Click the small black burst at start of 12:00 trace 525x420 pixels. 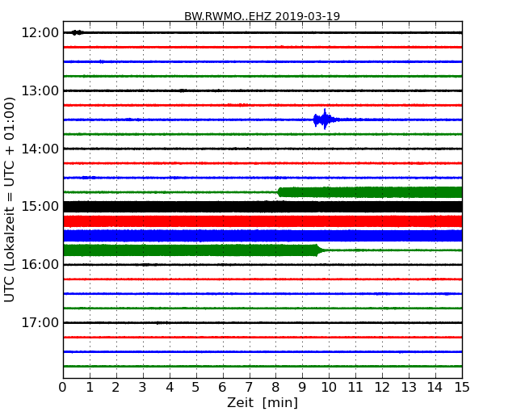(x=78, y=32)
